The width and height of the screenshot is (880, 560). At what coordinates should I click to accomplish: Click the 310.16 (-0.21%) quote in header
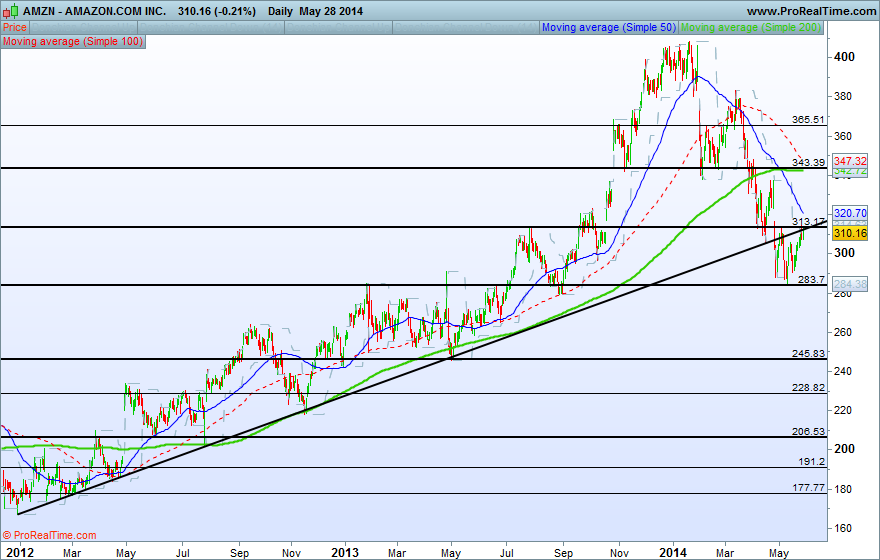click(x=217, y=11)
